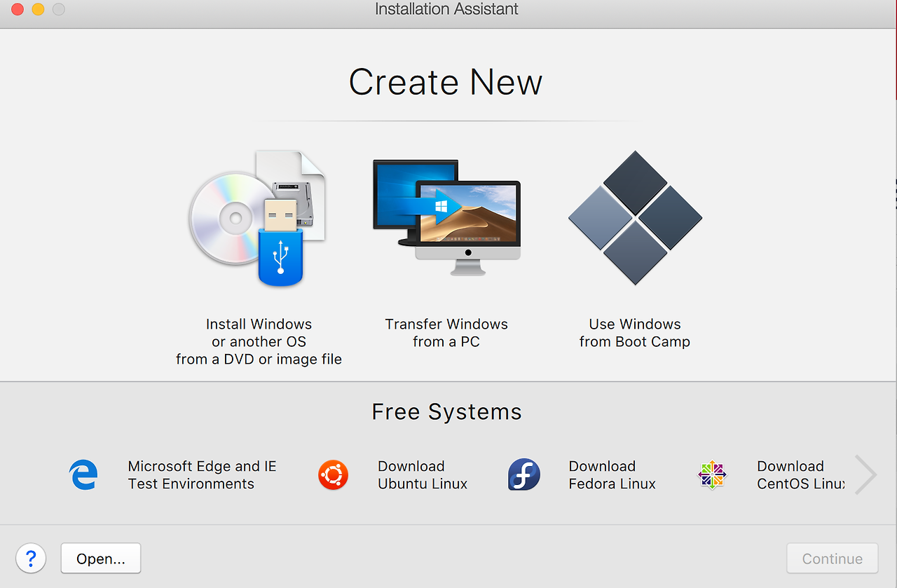
Task: Open help via the question mark icon
Action: click(x=31, y=558)
